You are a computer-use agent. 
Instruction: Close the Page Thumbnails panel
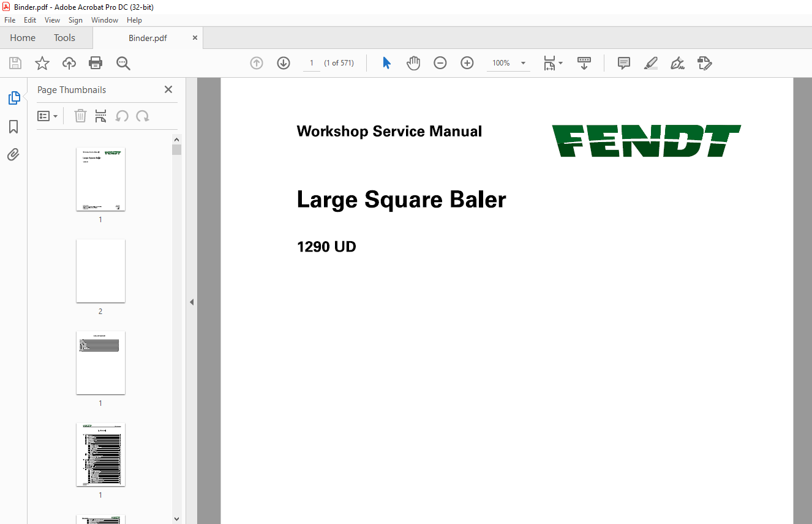point(168,89)
